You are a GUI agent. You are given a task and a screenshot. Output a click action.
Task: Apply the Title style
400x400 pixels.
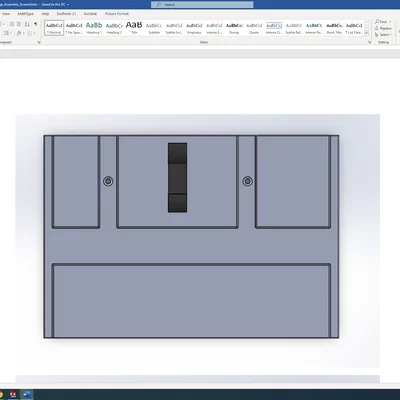tap(134, 28)
